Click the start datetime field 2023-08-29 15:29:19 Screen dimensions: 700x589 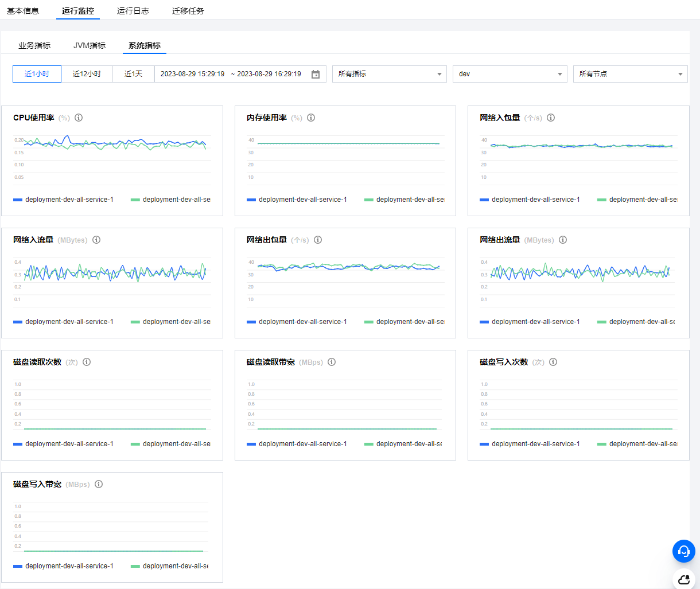coord(192,74)
